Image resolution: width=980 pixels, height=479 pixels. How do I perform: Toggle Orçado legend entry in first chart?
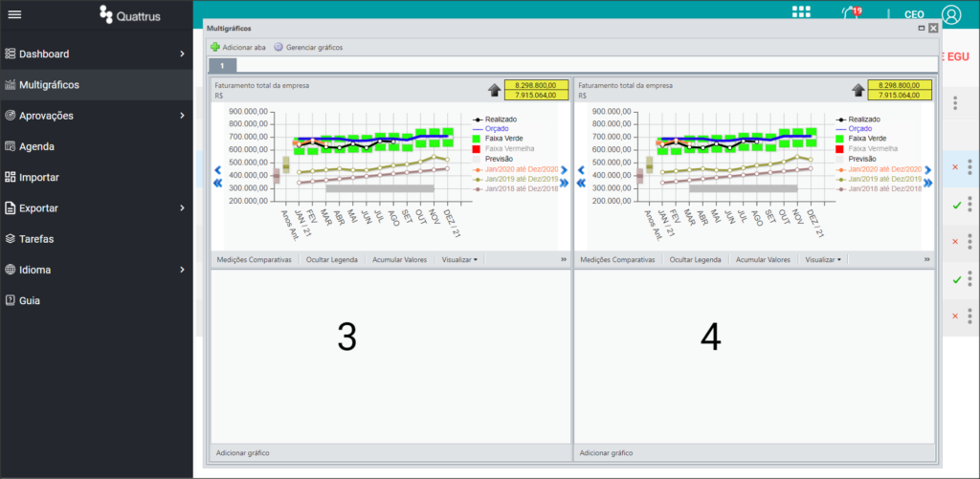coord(495,129)
